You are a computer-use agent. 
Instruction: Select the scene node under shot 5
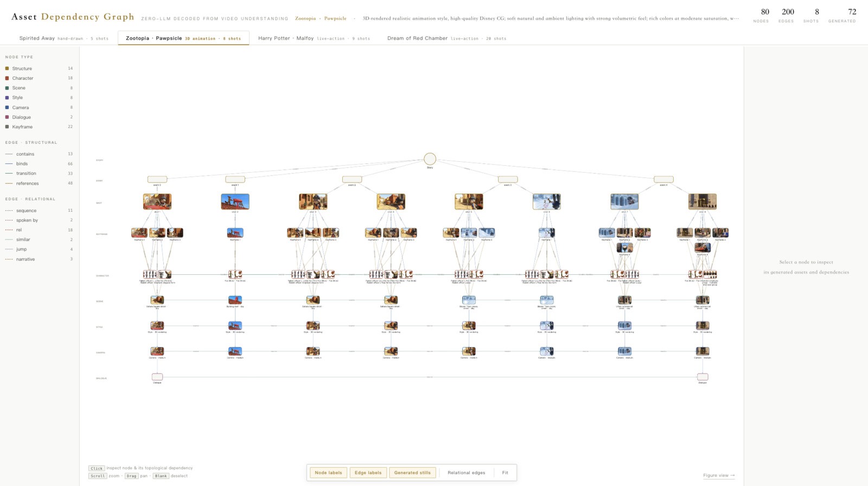(x=469, y=300)
